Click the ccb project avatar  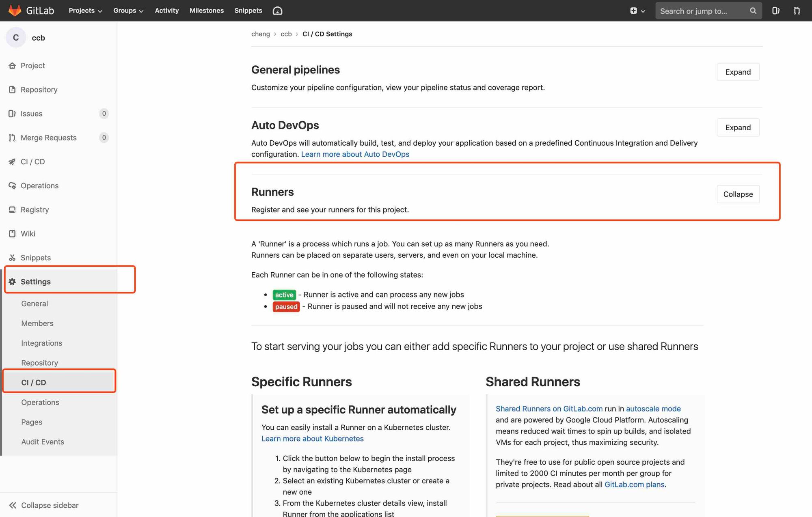pos(16,38)
